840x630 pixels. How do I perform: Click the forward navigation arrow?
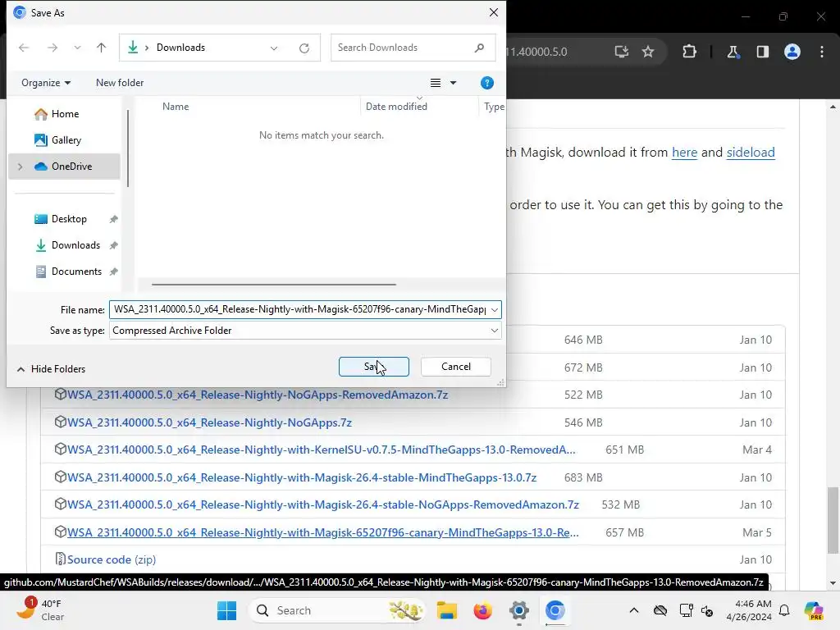52,48
